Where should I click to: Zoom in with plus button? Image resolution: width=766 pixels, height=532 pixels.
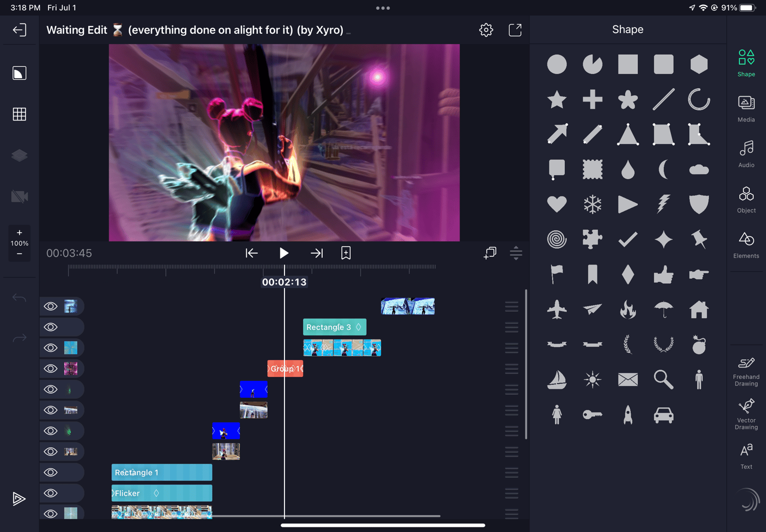(x=19, y=233)
